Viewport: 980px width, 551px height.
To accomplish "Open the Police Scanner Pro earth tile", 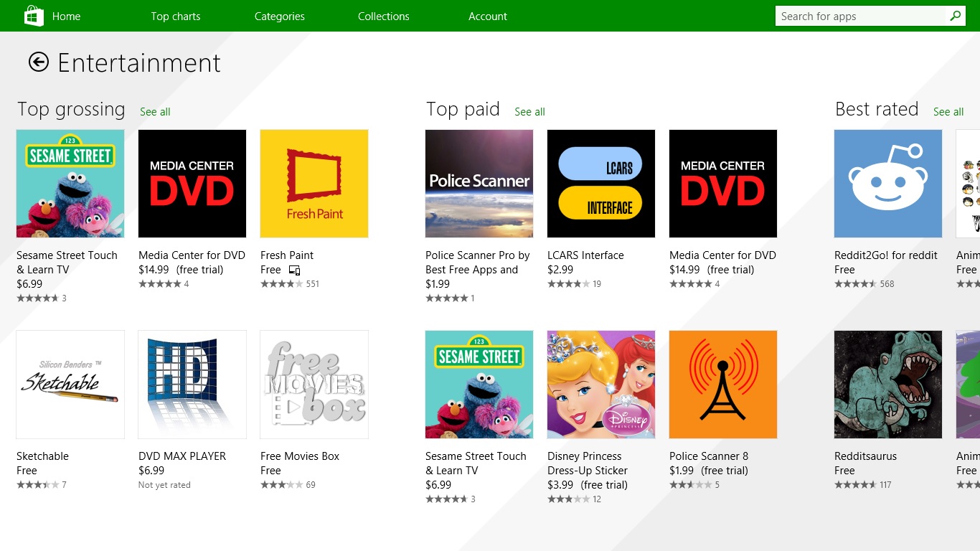I will pyautogui.click(x=479, y=184).
